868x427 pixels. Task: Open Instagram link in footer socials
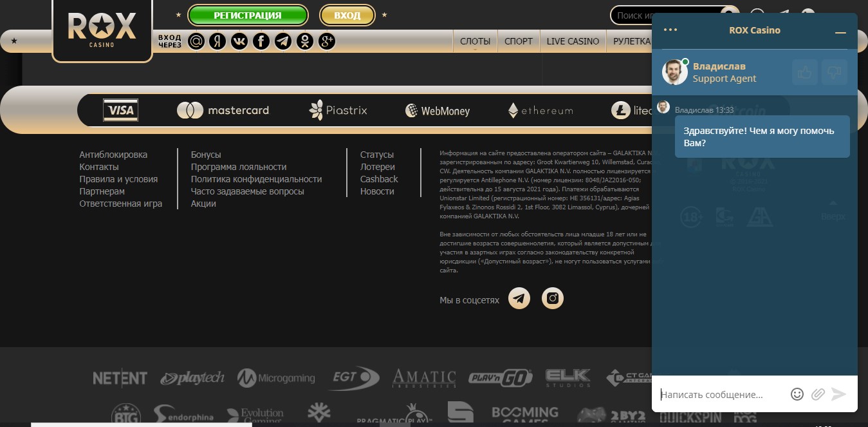click(x=553, y=298)
